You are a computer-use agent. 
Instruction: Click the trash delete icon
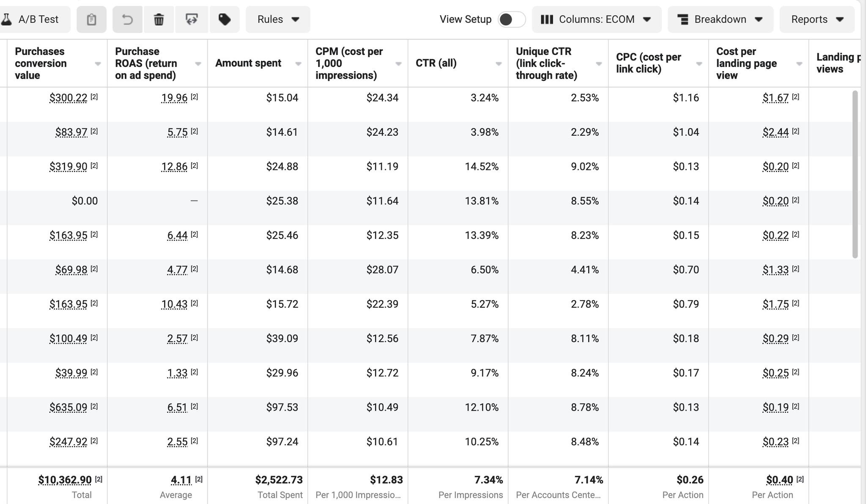(x=159, y=19)
